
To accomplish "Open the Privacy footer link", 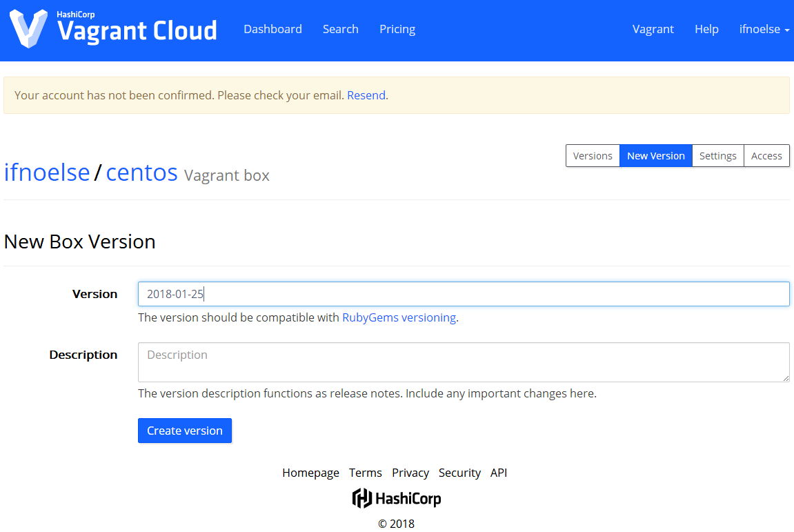I will (x=410, y=473).
